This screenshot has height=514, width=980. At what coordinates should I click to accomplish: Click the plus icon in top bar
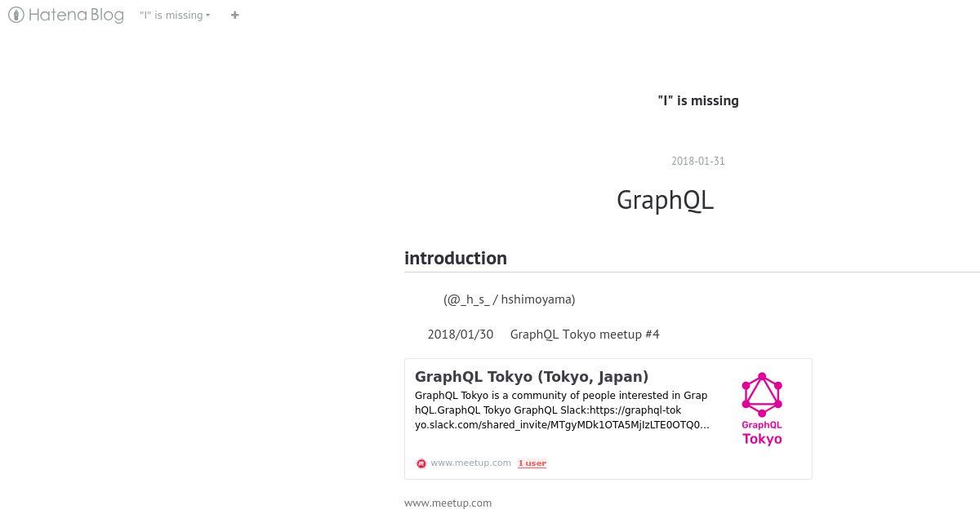pos(235,15)
